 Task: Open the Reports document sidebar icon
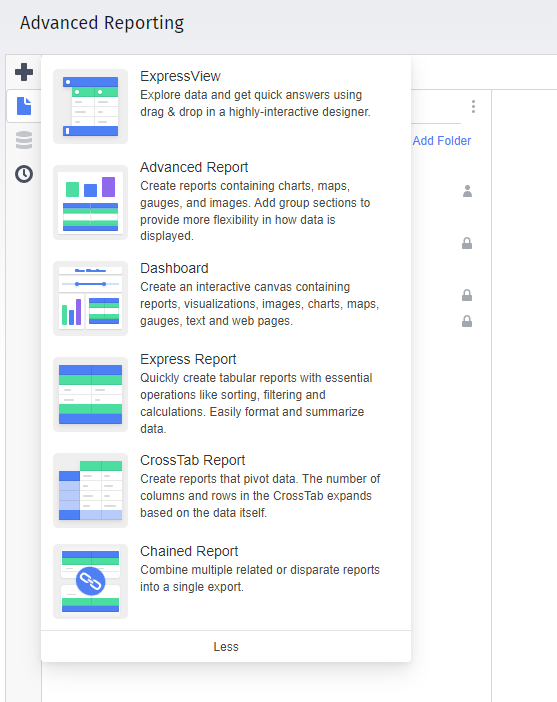pos(24,106)
